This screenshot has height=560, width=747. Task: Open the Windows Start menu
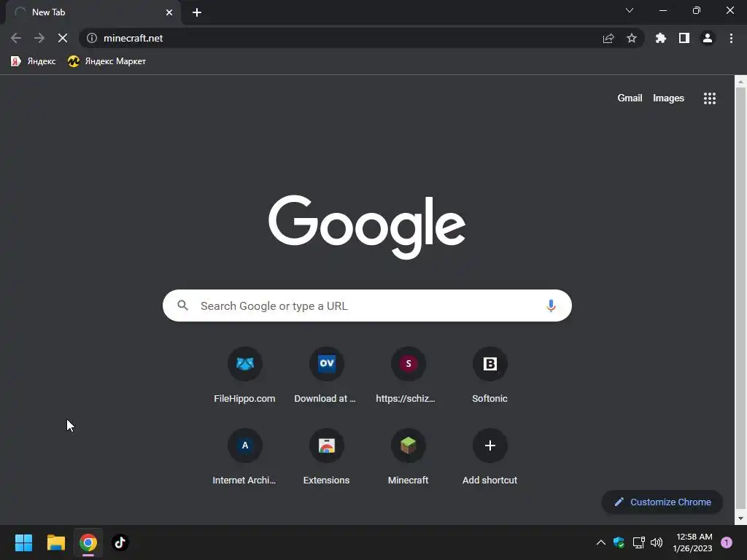click(x=23, y=542)
